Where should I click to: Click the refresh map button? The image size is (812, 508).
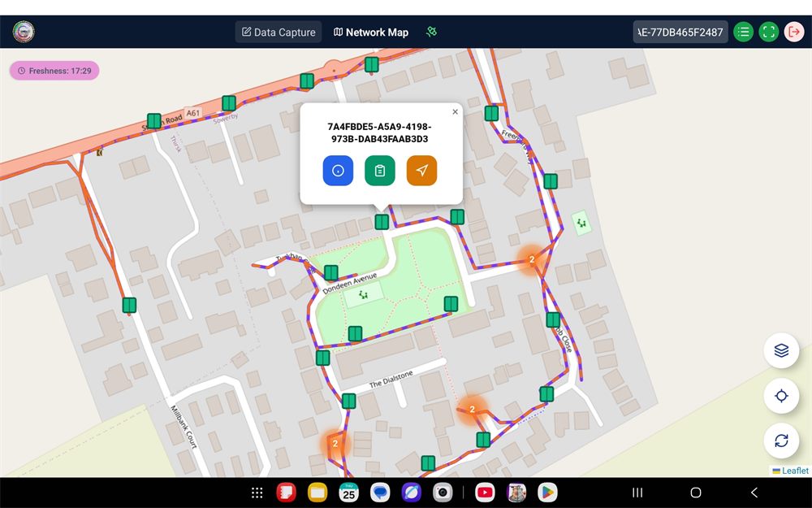pos(781,441)
